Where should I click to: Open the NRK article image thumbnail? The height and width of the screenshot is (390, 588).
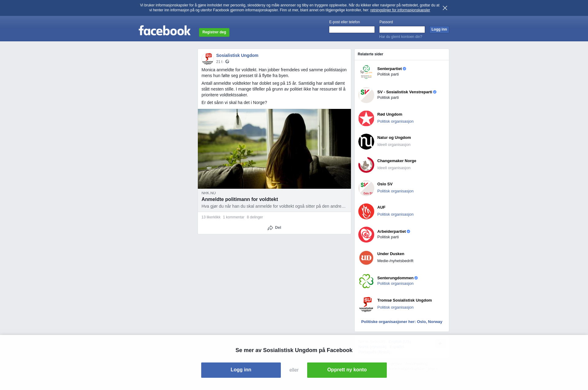pyautogui.click(x=274, y=149)
